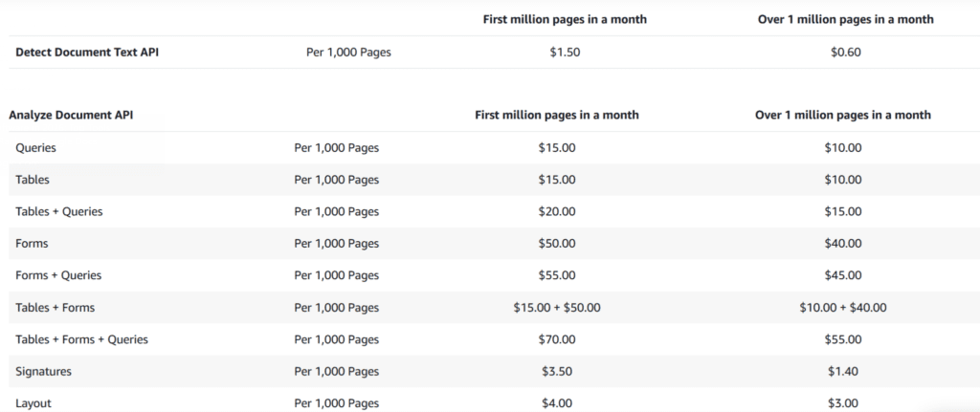Click the $55.00 price in Forms + Queries row
Viewport: 980px width, 412px height.
(x=557, y=275)
